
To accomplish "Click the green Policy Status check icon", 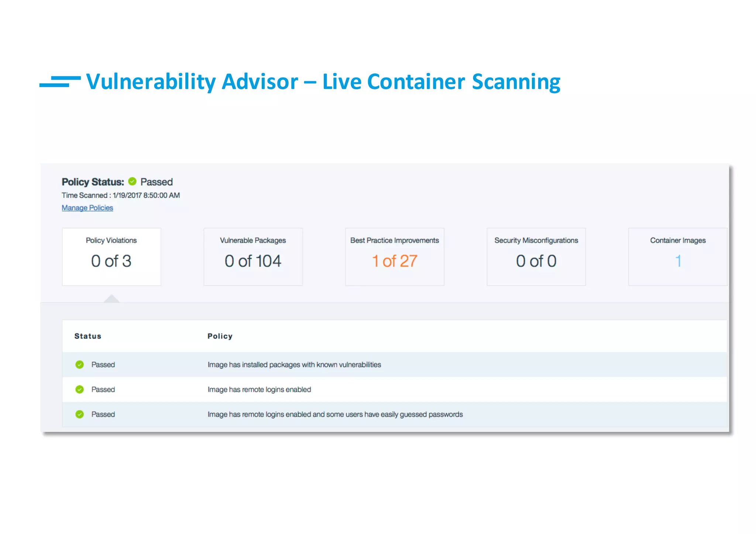I will click(132, 182).
